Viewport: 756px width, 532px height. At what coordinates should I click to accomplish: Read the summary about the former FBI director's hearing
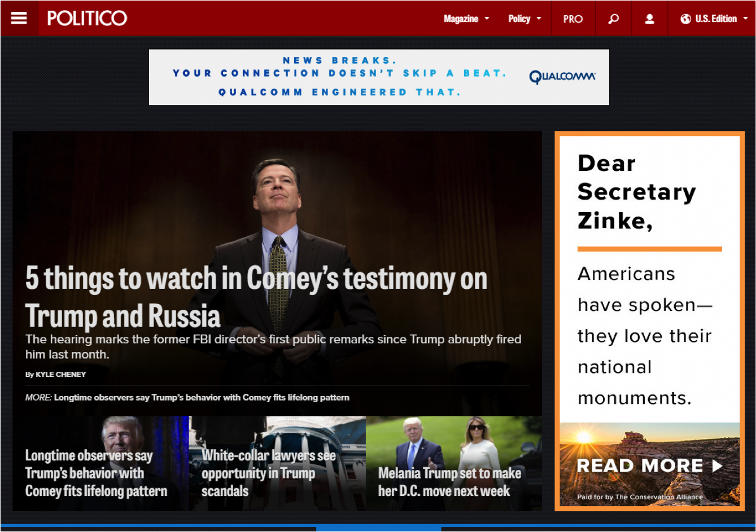coord(273,347)
